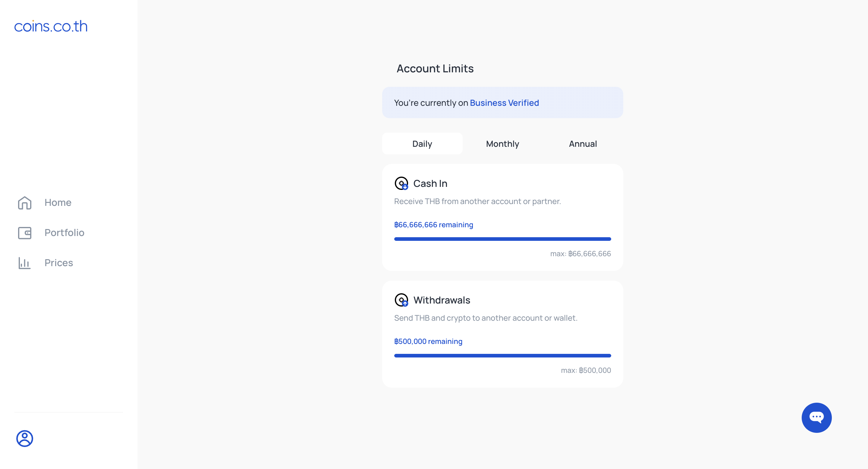Click the Withdrawals coin icon
868x469 pixels.
point(401,300)
